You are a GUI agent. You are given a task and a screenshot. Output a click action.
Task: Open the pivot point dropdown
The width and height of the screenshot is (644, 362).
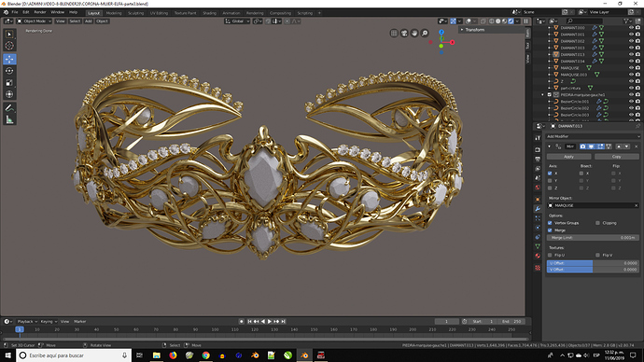coord(258,21)
